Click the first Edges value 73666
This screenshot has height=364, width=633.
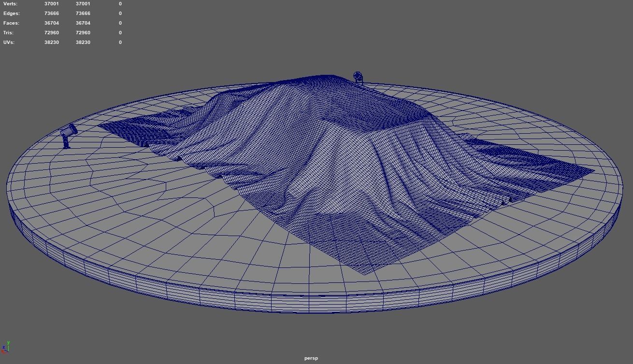(x=52, y=14)
